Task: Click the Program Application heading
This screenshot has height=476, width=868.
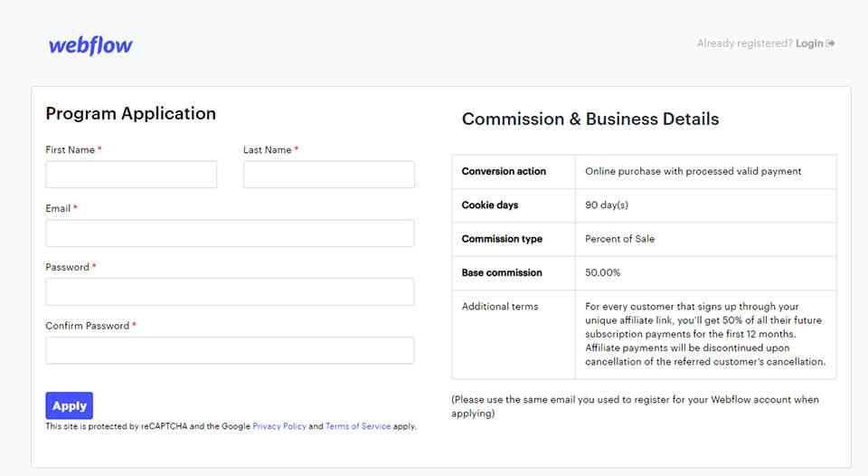Action: point(131,114)
